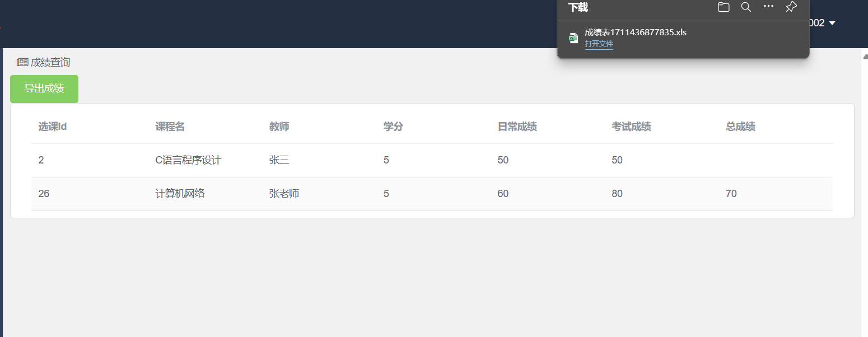Click the 选课Id column header
This screenshot has width=868, height=337.
pyautogui.click(x=53, y=127)
